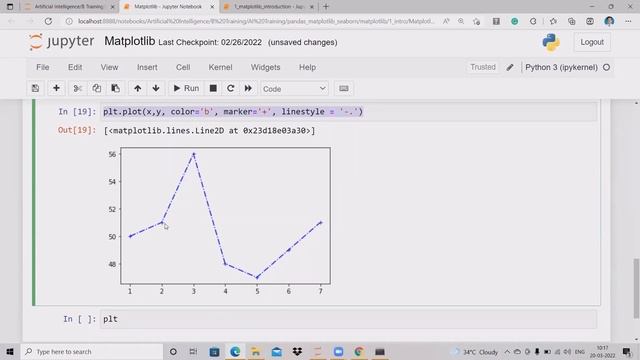Click into the plt.plot code cell
The height and width of the screenshot is (360, 640).
tap(349, 112)
